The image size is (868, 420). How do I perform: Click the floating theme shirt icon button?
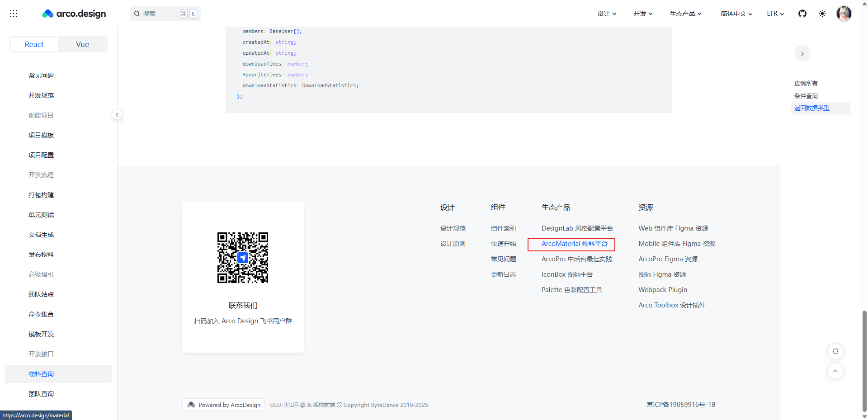pyautogui.click(x=835, y=351)
